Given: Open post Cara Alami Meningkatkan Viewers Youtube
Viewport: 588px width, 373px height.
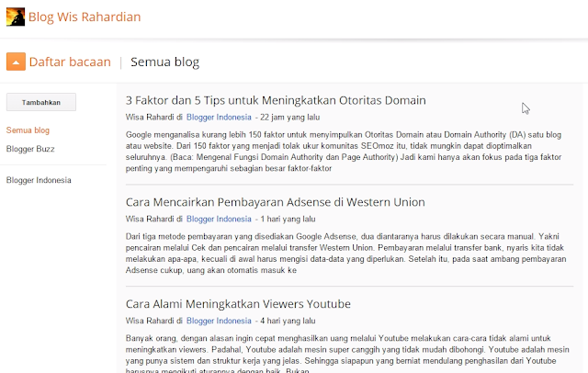Looking at the screenshot, I should 238,304.
